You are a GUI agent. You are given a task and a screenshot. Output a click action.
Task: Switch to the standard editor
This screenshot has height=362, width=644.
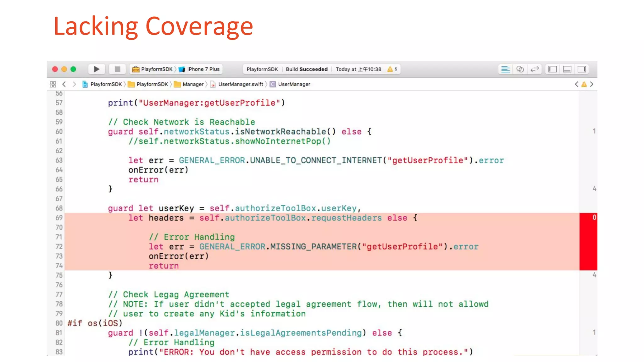(x=505, y=69)
